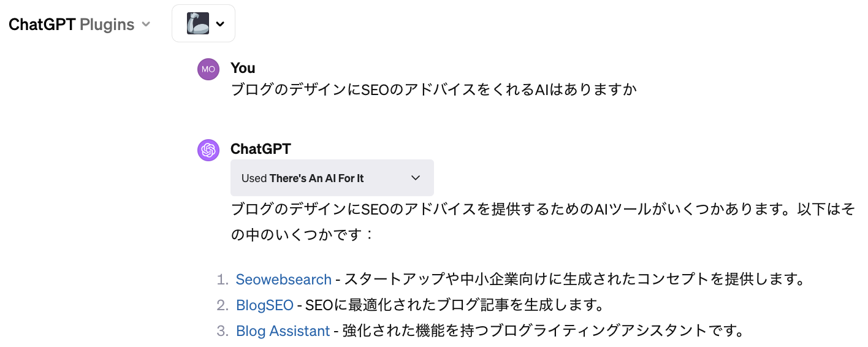Click the ChatGPT Plugins model title text

[x=71, y=25]
